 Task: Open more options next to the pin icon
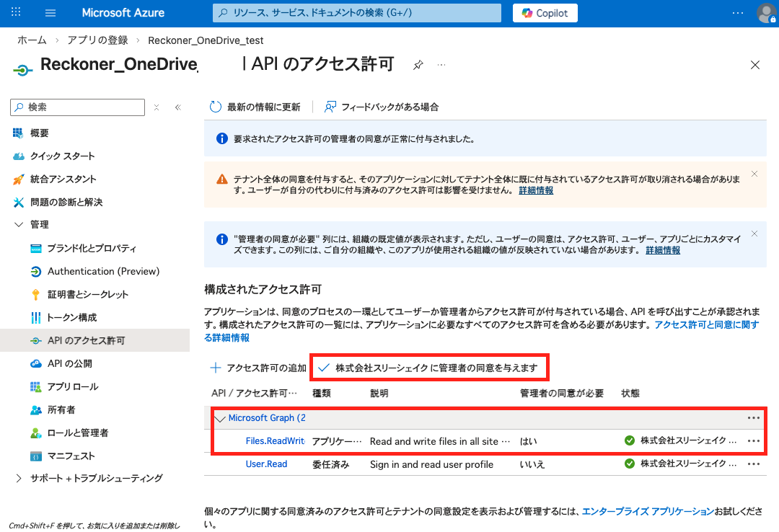tap(441, 65)
